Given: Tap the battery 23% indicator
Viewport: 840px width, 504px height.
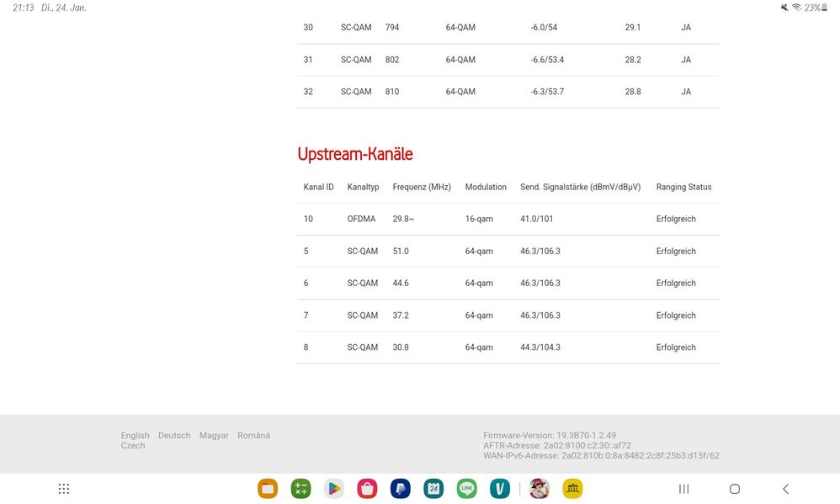Looking at the screenshot, I should tap(816, 8).
